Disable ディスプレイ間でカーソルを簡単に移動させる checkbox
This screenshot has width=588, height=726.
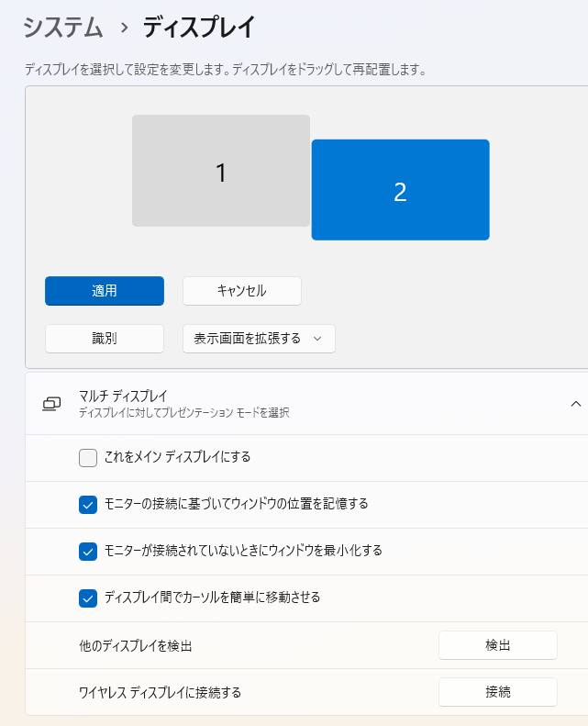click(x=88, y=598)
